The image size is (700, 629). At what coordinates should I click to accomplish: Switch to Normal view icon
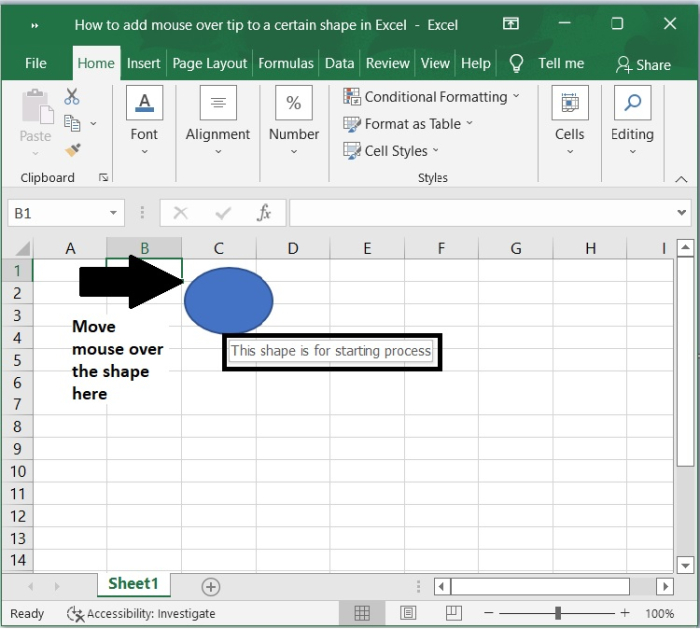(362, 613)
